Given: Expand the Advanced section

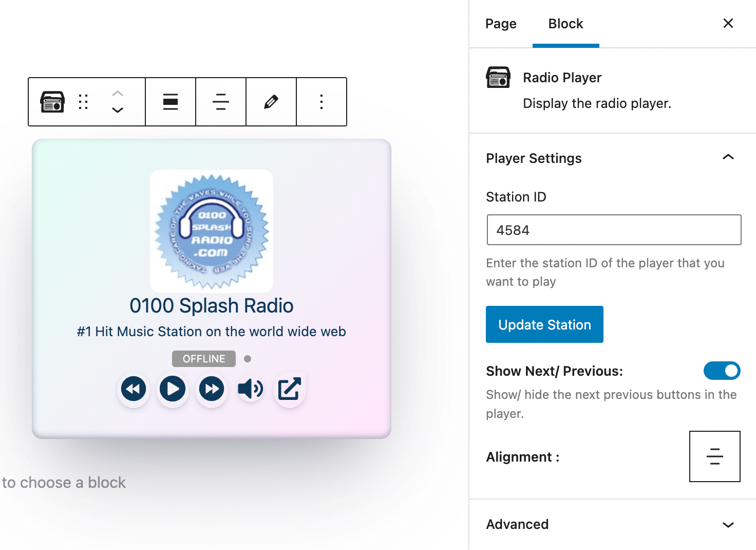Looking at the screenshot, I should 728,524.
